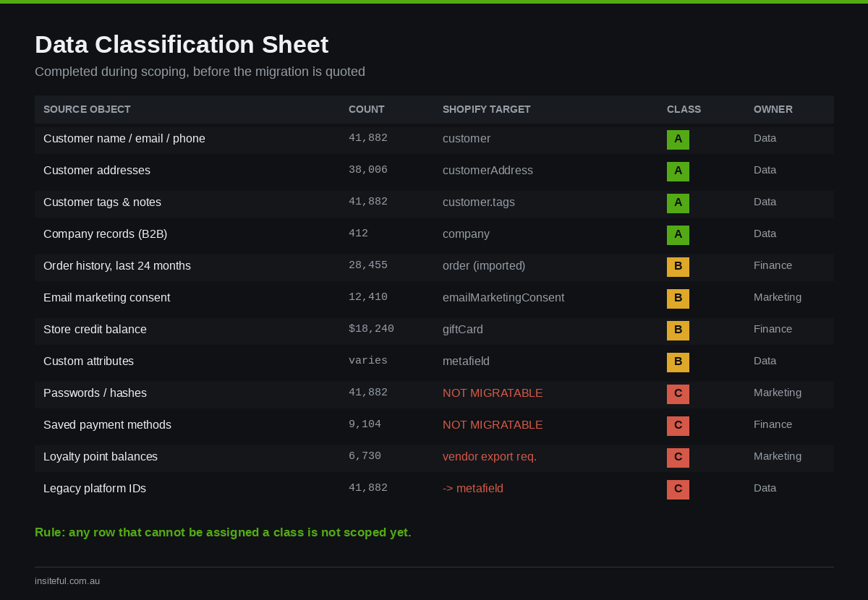The image size is (868, 600).
Task: Click the COUNT column header
Action: [367, 109]
